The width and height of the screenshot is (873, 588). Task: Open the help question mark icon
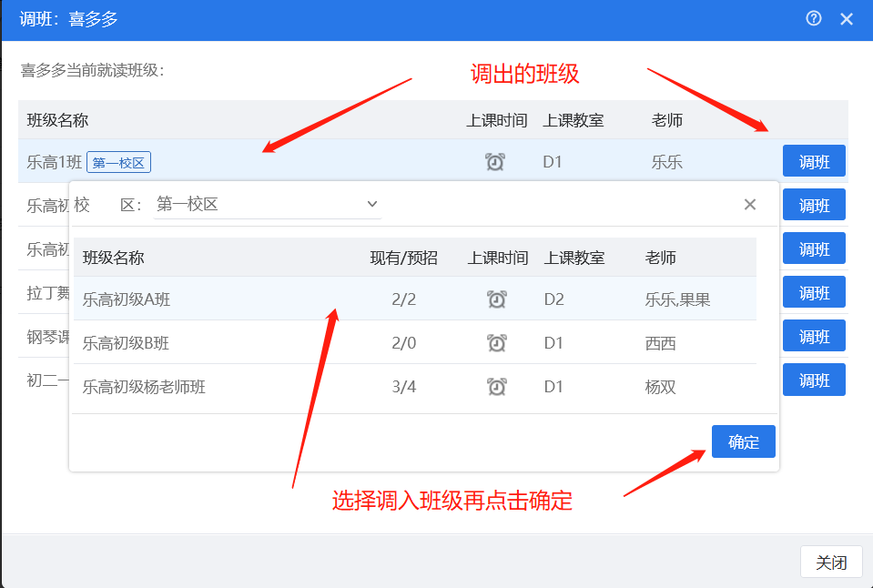(x=814, y=18)
